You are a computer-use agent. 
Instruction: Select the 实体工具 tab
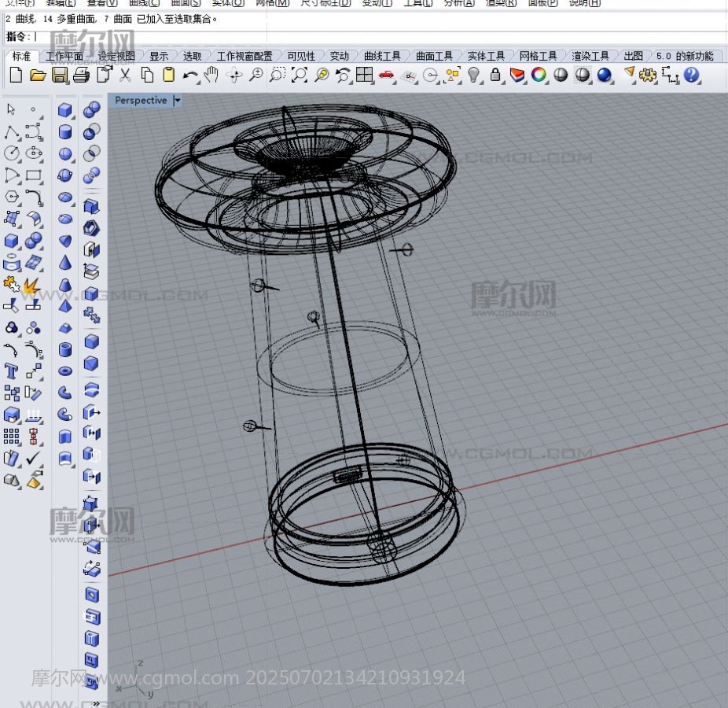(486, 56)
